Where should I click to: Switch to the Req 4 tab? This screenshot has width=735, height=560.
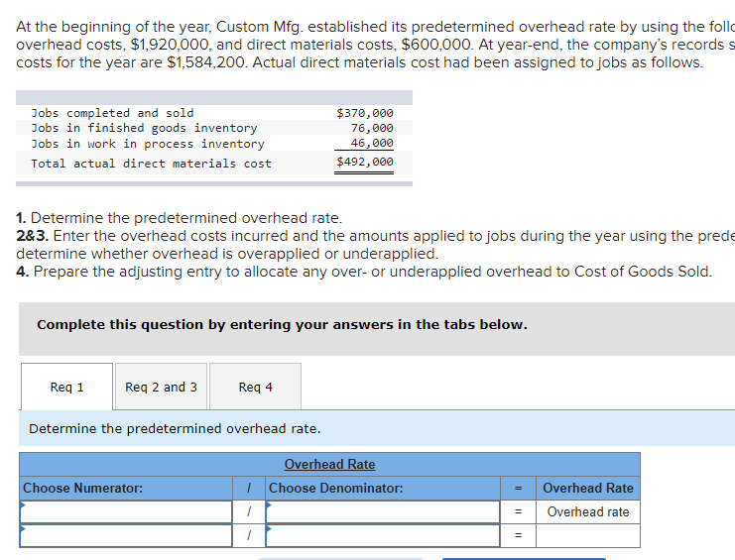(x=256, y=387)
